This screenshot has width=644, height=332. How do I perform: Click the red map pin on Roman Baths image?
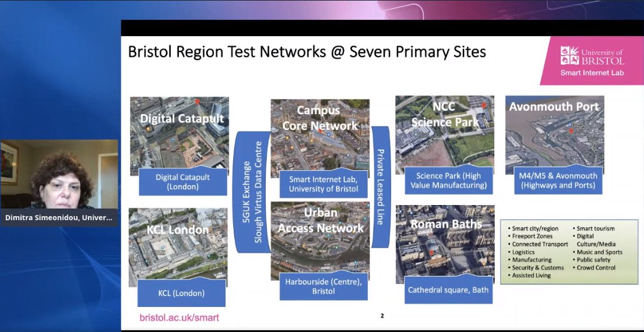[x=432, y=253]
